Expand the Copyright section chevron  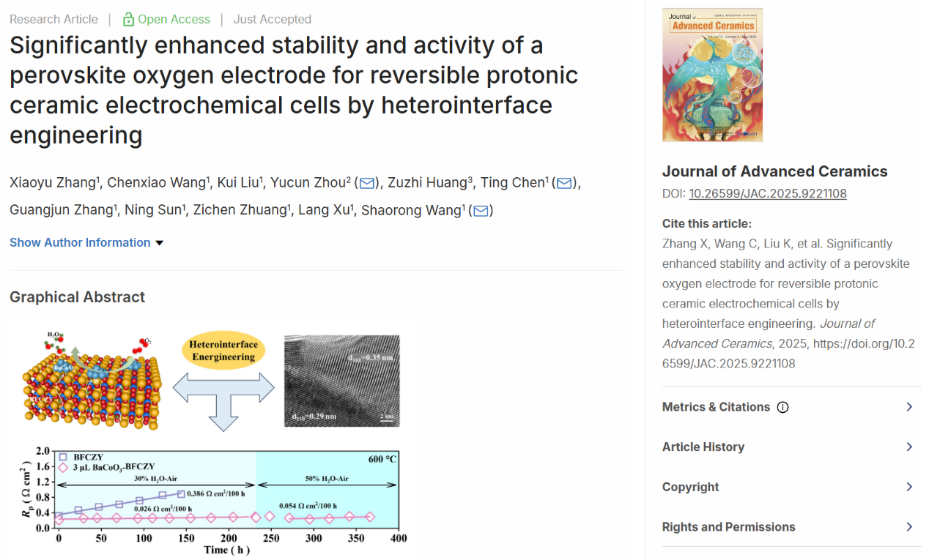(909, 487)
